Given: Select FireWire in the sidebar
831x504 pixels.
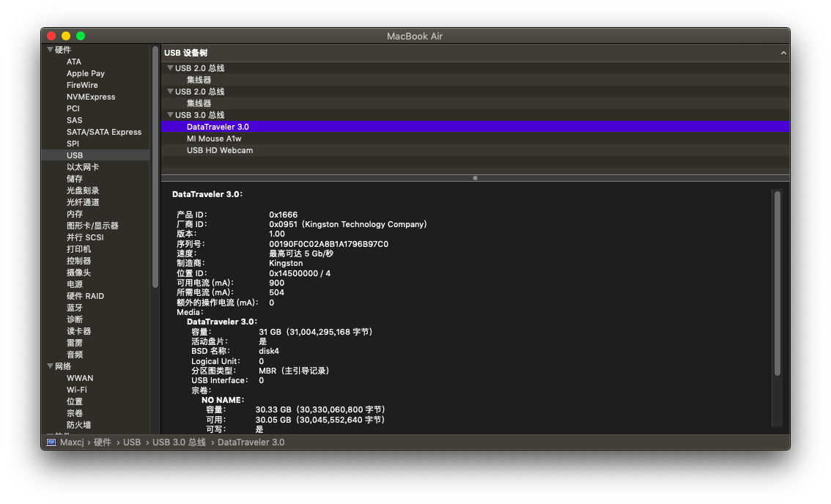Looking at the screenshot, I should coord(82,85).
